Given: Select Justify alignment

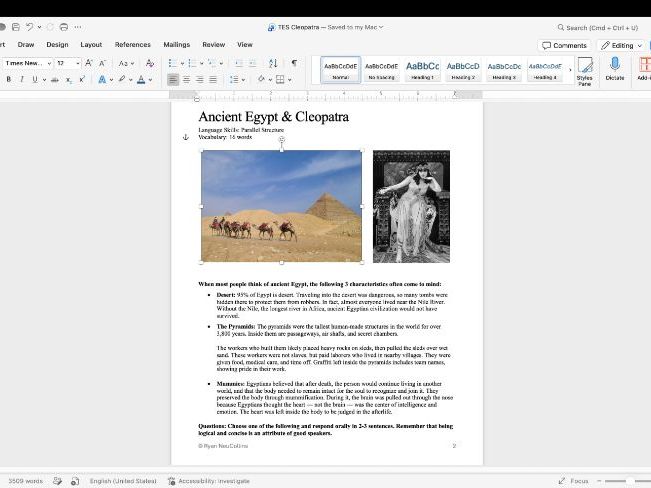Looking at the screenshot, I should tap(213, 79).
